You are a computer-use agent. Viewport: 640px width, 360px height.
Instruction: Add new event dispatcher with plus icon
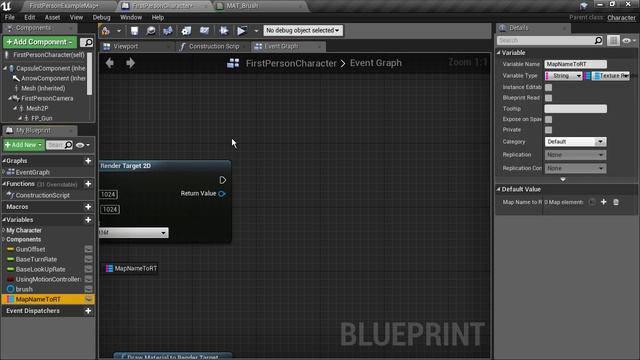88,311
